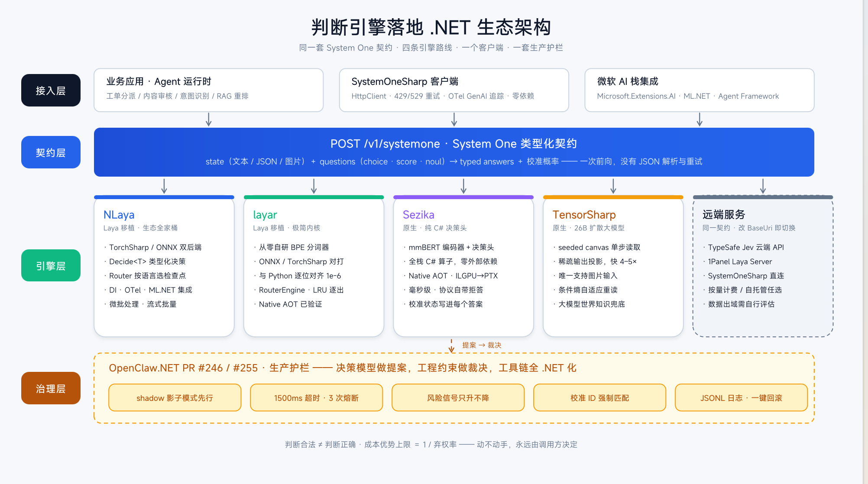The image size is (868, 484).
Task: Open the 远端服务 card title
Action: [x=724, y=215]
